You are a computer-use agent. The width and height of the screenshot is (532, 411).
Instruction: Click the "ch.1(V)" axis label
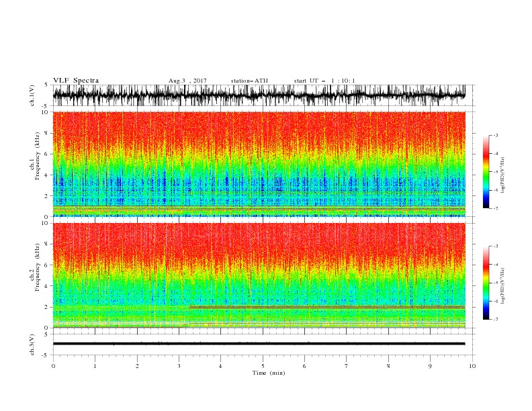[x=32, y=95]
